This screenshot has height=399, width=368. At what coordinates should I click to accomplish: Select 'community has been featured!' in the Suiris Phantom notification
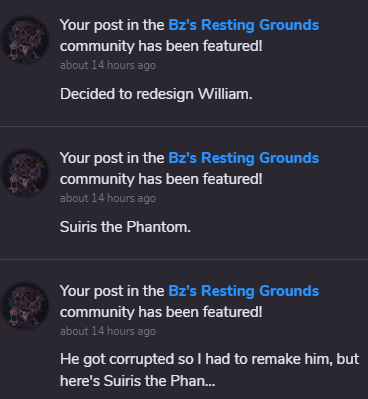161,179
